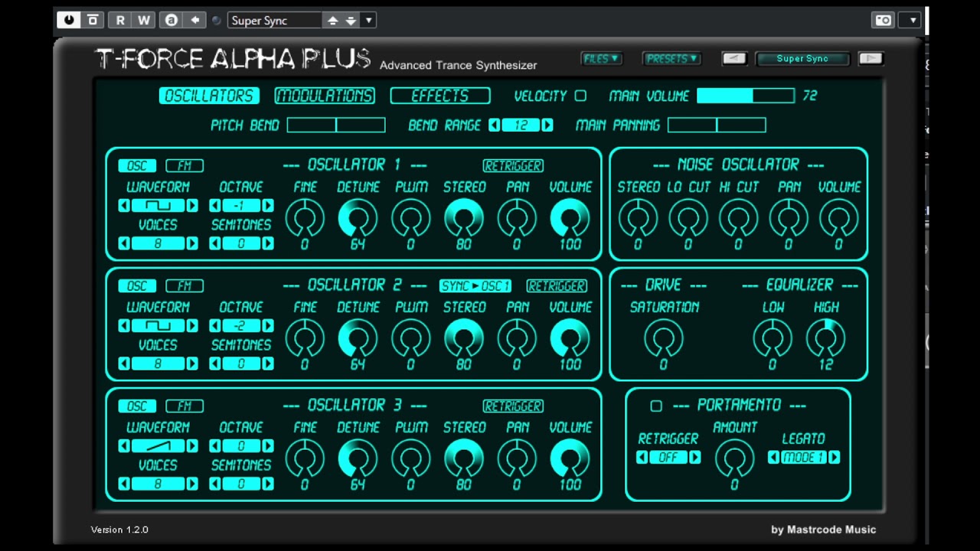The height and width of the screenshot is (551, 980).
Task: Select previous waveform for Oscillator 1
Action: [x=124, y=206]
